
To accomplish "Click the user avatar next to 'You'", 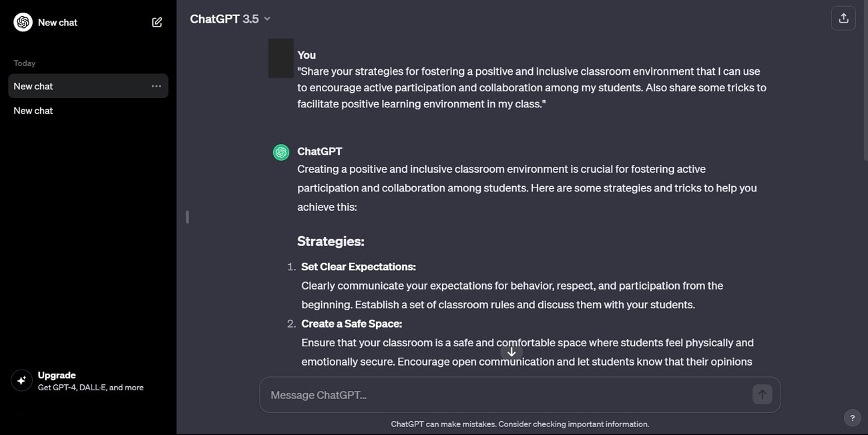I will point(280,58).
